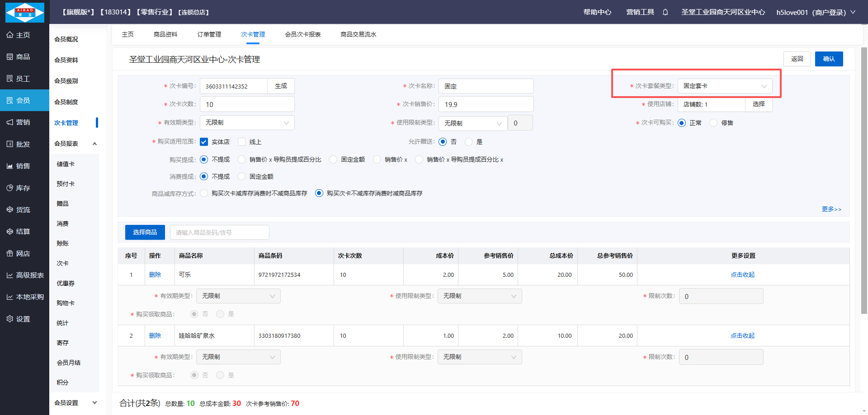Click the notification bell icon

point(665,12)
